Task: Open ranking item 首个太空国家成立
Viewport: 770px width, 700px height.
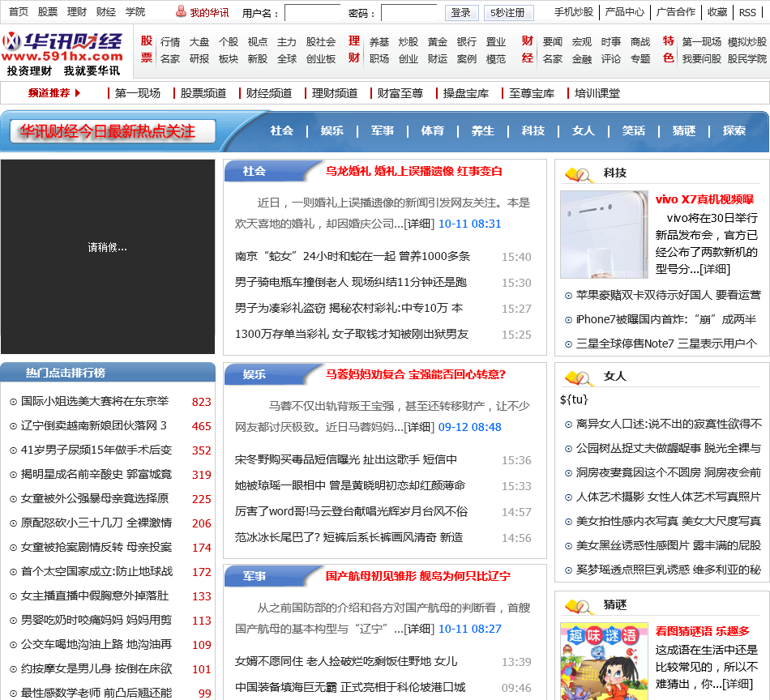Action: coord(96,571)
